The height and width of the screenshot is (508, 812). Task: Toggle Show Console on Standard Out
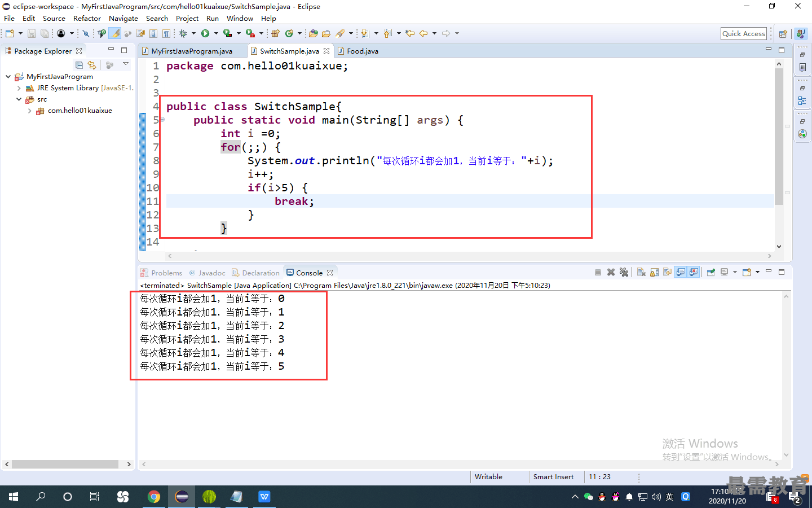tap(681, 272)
